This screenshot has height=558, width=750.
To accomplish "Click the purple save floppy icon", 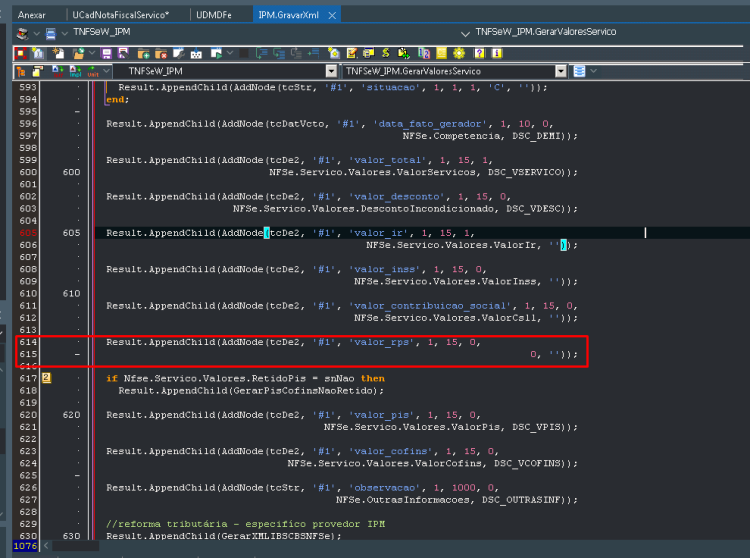I will 107,53.
